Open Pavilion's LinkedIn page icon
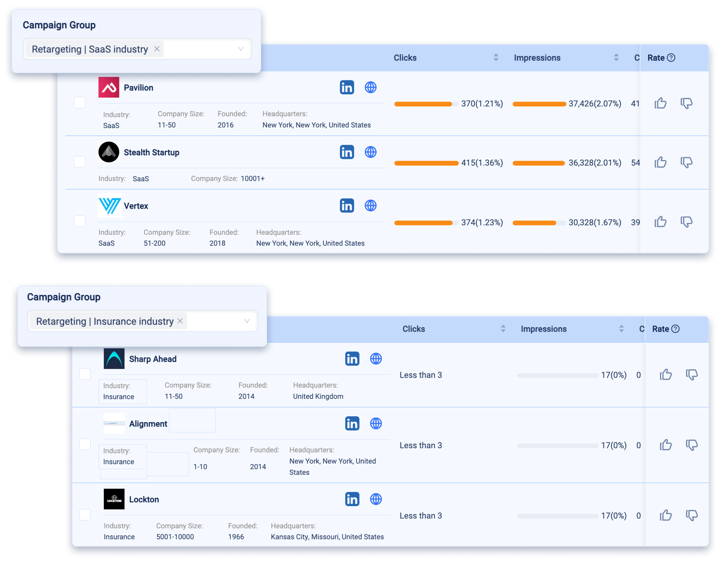The width and height of the screenshot is (728, 566). click(347, 88)
